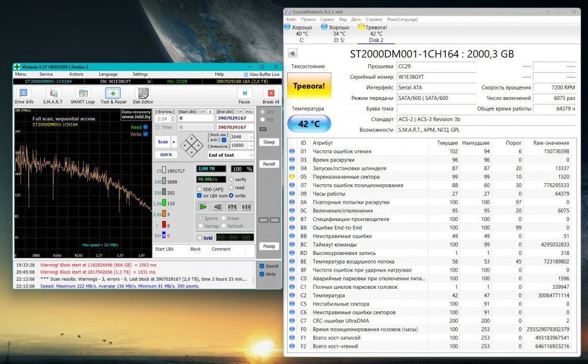Toggle the Sound checkbox
588x364 pixels.
point(262,266)
